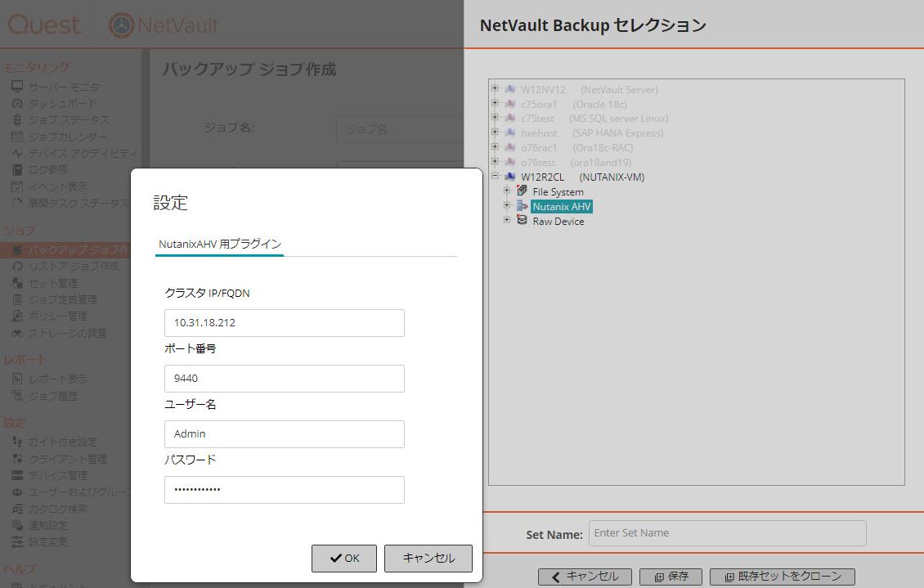924x588 pixels.
Task: Click the hxehost client machine icon
Action: pyautogui.click(x=510, y=132)
